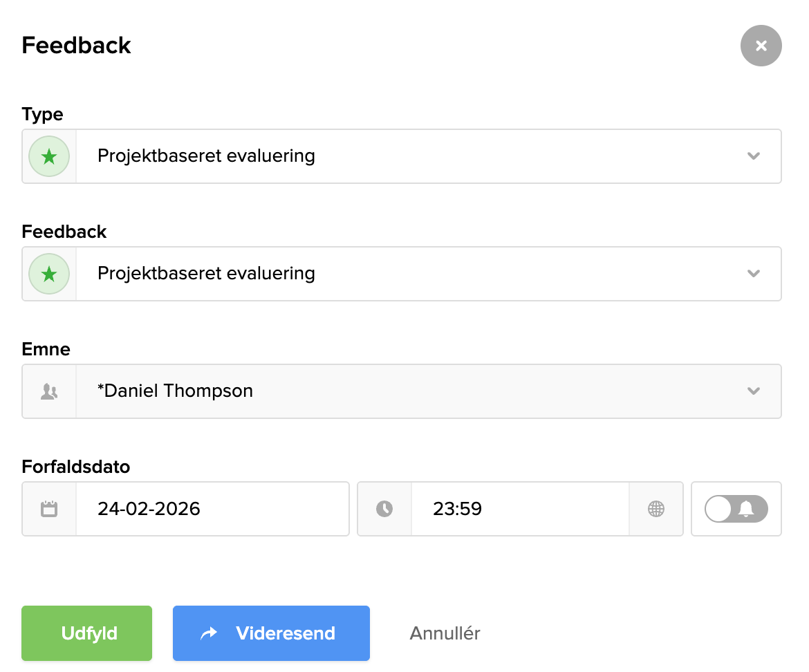Open timezone selector globe icon
Viewport: 809px width, 672px height.
655,510
